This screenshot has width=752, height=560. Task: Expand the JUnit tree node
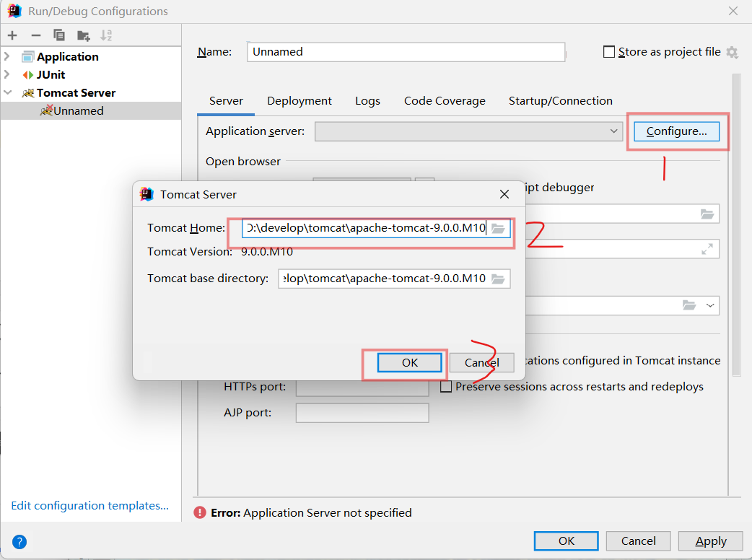(7, 75)
